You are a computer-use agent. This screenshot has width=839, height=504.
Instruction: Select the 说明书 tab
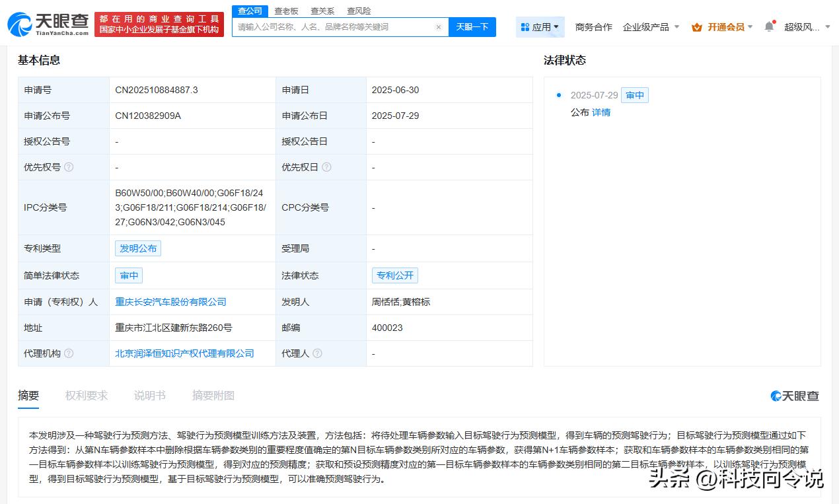point(150,396)
